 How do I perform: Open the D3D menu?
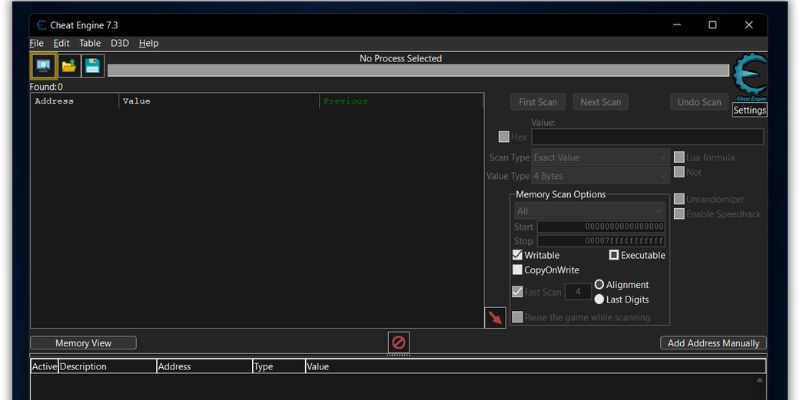point(119,43)
